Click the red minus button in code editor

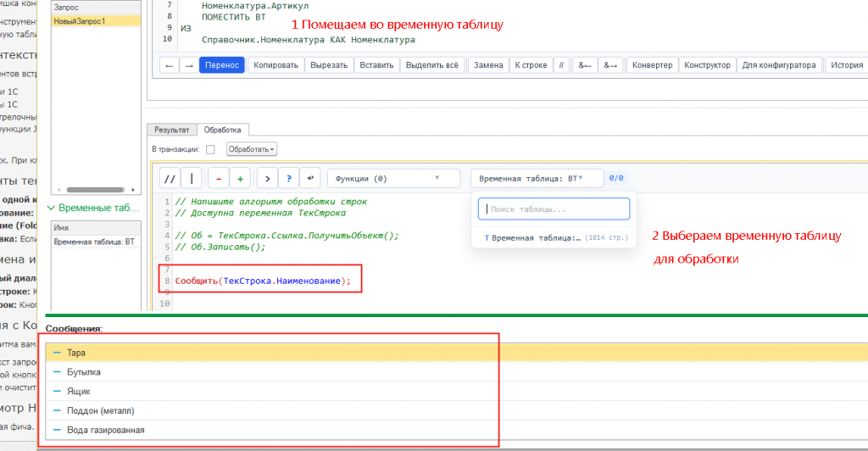(x=218, y=179)
